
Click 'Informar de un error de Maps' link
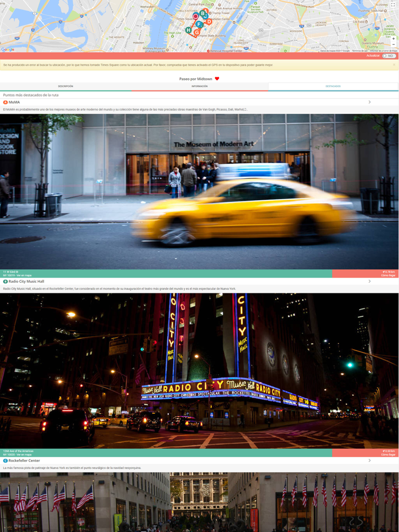click(383, 51)
